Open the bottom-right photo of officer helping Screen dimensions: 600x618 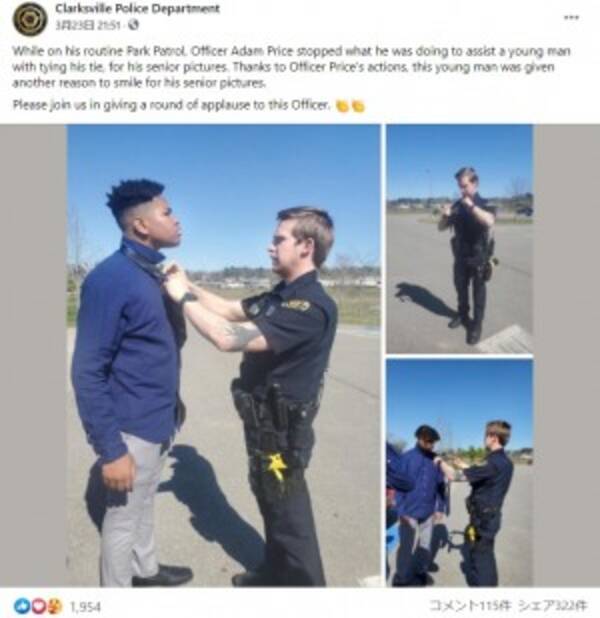pyautogui.click(x=459, y=472)
